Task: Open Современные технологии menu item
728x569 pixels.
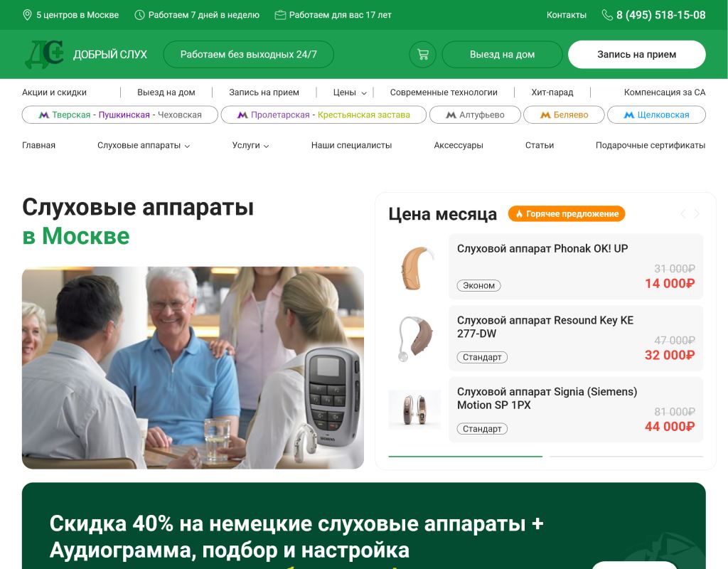Action: [x=444, y=92]
